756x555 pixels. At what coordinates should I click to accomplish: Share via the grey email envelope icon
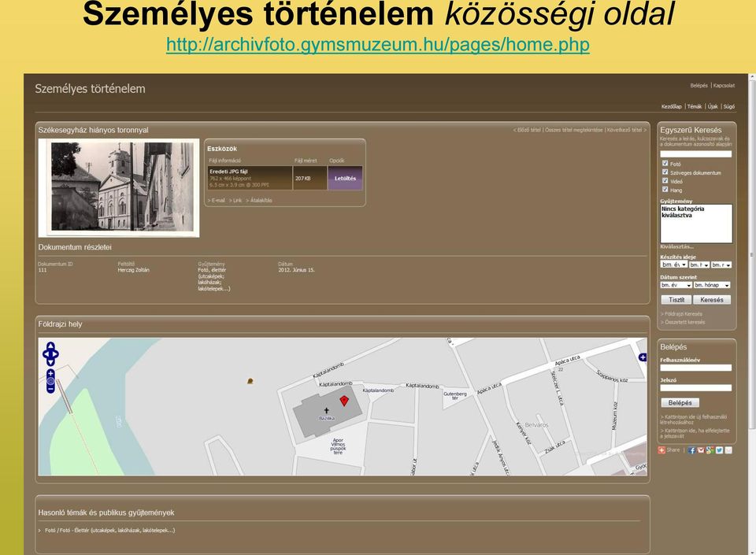(x=728, y=450)
